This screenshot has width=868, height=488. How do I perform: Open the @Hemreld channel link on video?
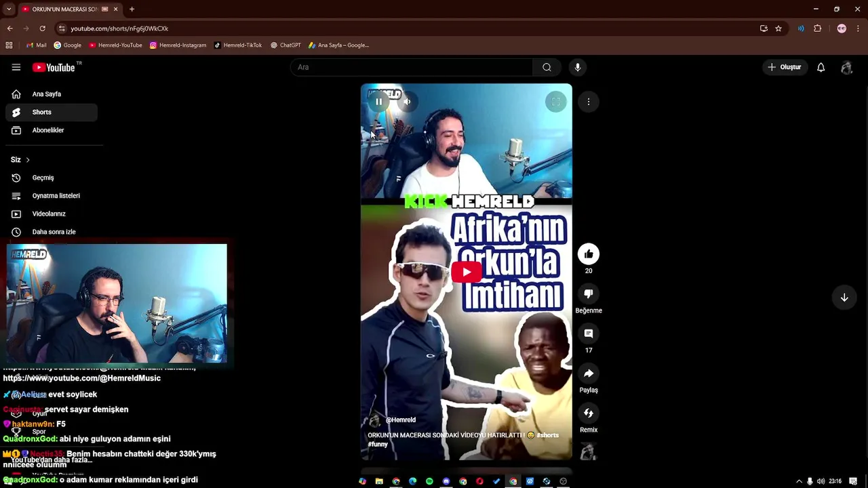pyautogui.click(x=400, y=420)
